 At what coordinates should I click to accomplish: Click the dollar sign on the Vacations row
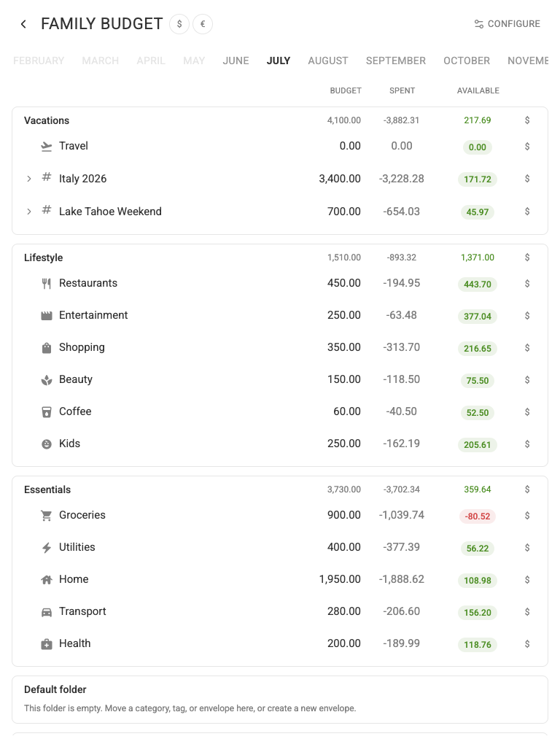coord(527,120)
